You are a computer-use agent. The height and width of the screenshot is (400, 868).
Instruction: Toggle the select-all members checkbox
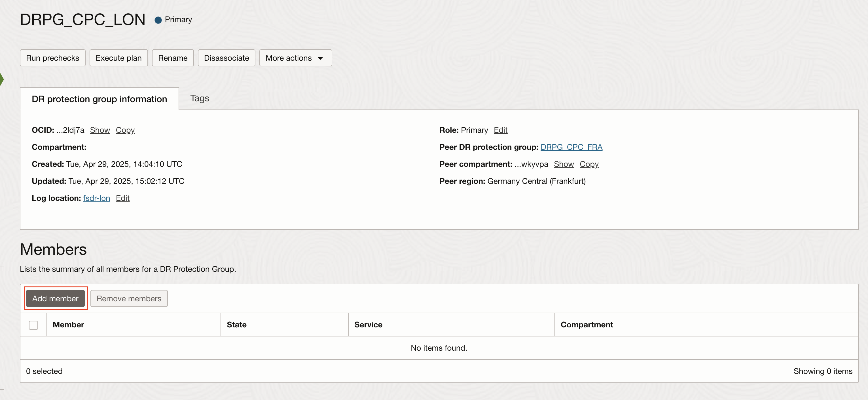(33, 325)
